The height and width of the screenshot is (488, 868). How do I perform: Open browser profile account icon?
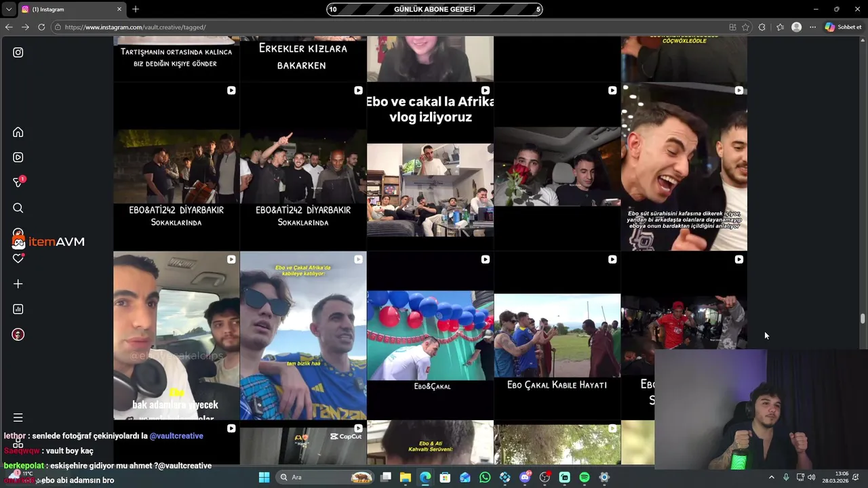tap(797, 27)
